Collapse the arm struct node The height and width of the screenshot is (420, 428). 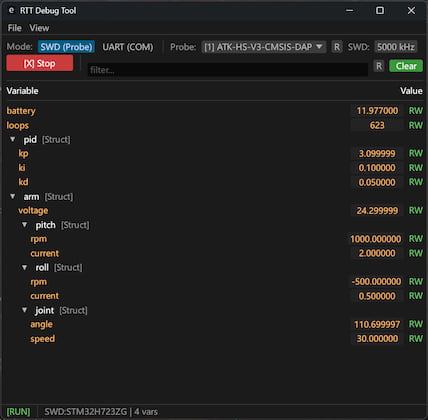[x=13, y=197]
